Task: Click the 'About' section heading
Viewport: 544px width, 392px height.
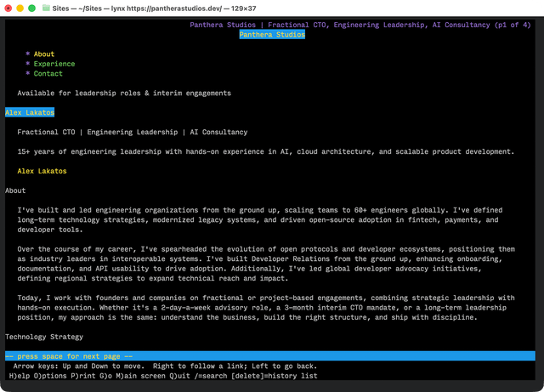Action: pyautogui.click(x=15, y=190)
